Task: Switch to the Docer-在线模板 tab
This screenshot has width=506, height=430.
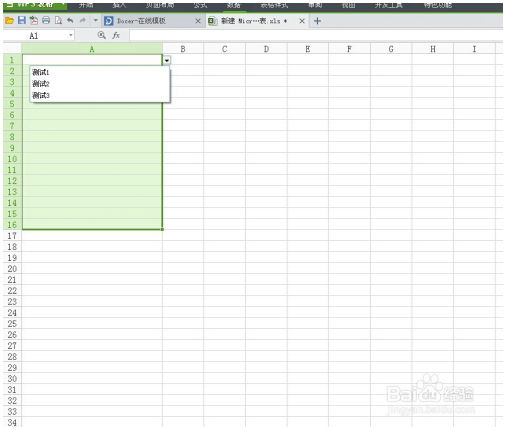Action: 141,21
